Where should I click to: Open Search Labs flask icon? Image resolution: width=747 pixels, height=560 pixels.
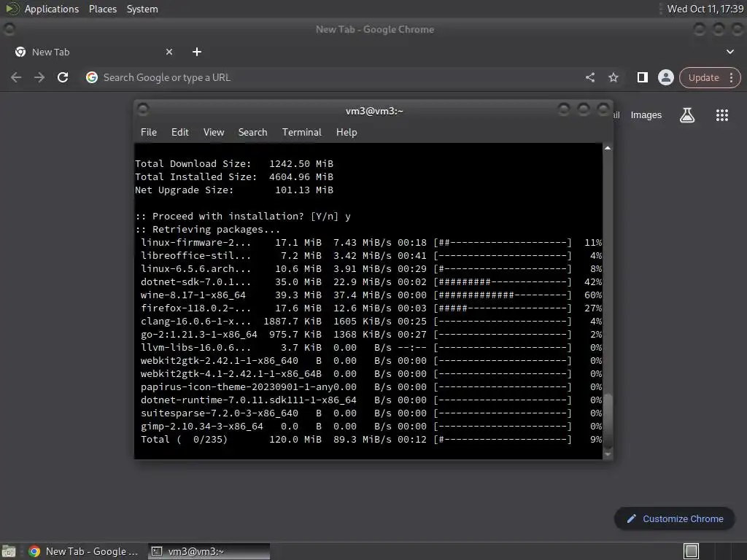[x=687, y=115]
